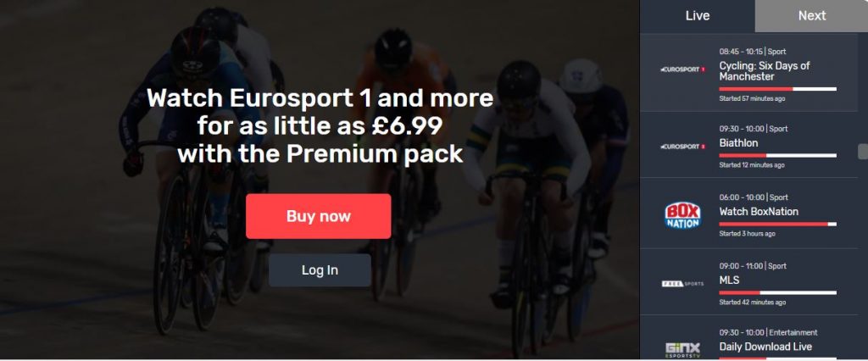Screen dimensions: 868x361
Task: Click the progress bar under MLS
Action: click(778, 293)
